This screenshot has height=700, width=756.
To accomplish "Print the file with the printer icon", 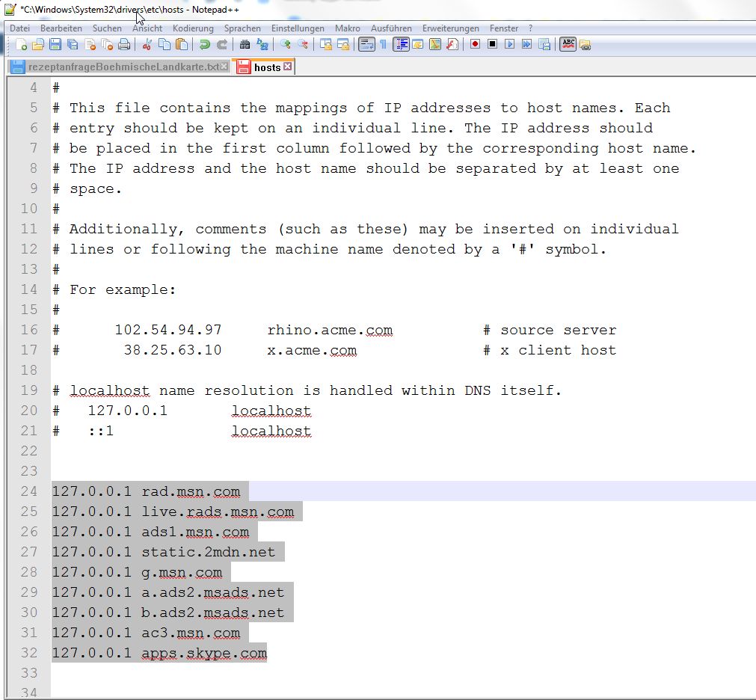I will coord(124,45).
